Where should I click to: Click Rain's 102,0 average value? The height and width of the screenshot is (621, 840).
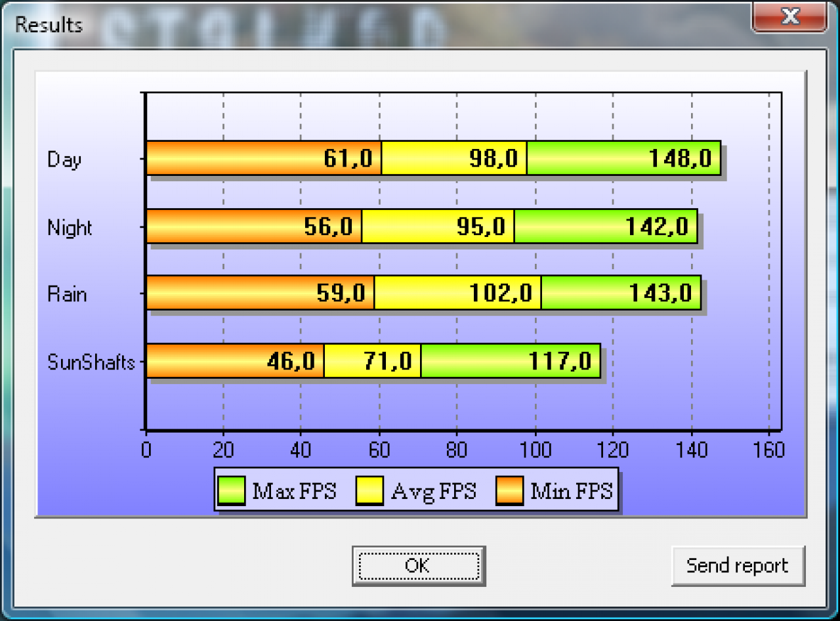pos(500,293)
